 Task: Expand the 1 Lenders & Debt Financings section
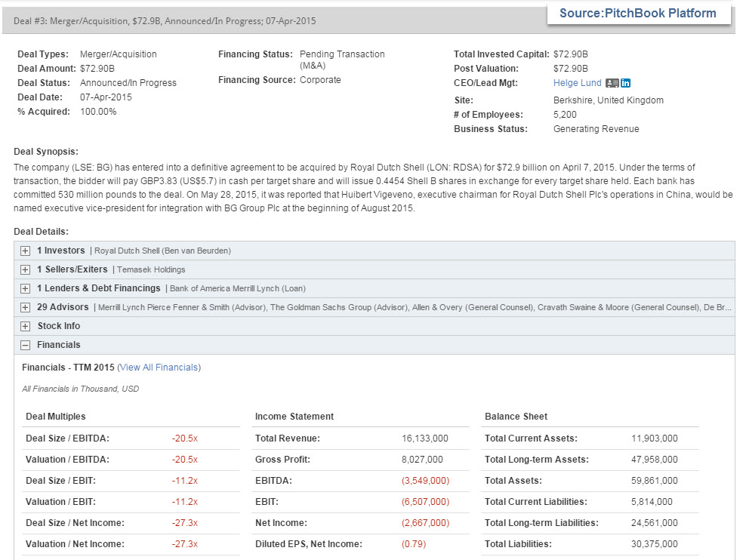click(x=25, y=289)
